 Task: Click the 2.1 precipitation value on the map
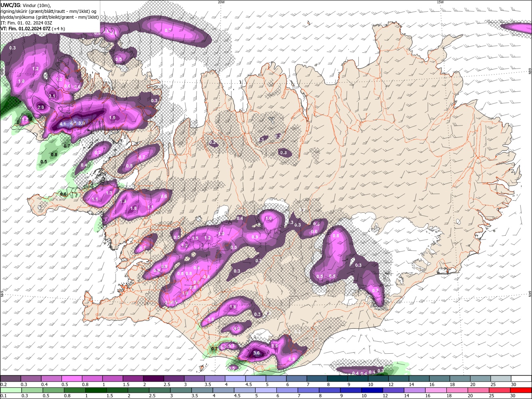(x=52, y=96)
